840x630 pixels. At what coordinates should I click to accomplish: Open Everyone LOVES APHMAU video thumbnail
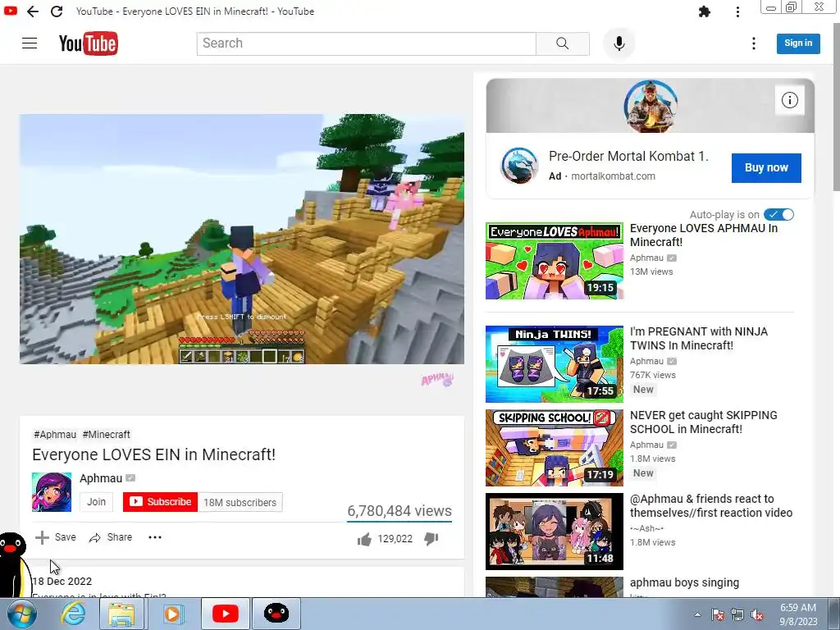(555, 261)
